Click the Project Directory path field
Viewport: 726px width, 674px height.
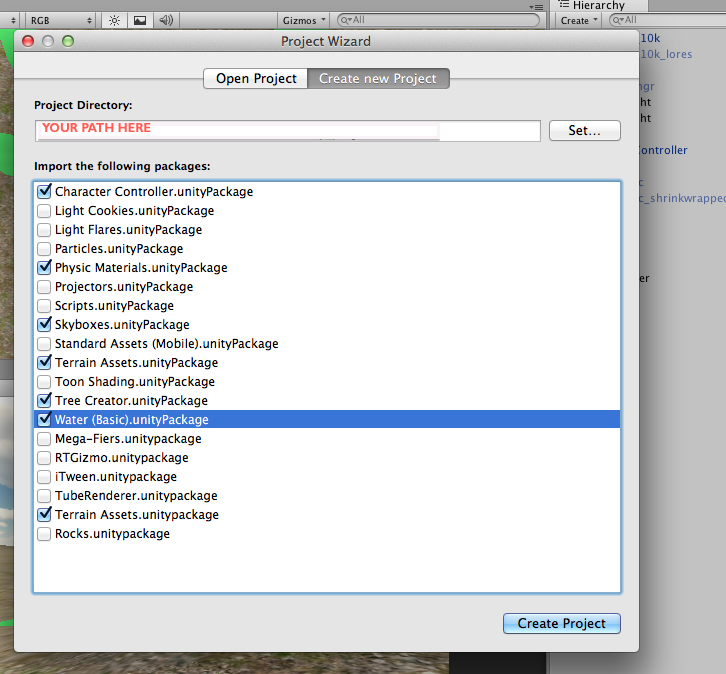tap(288, 131)
